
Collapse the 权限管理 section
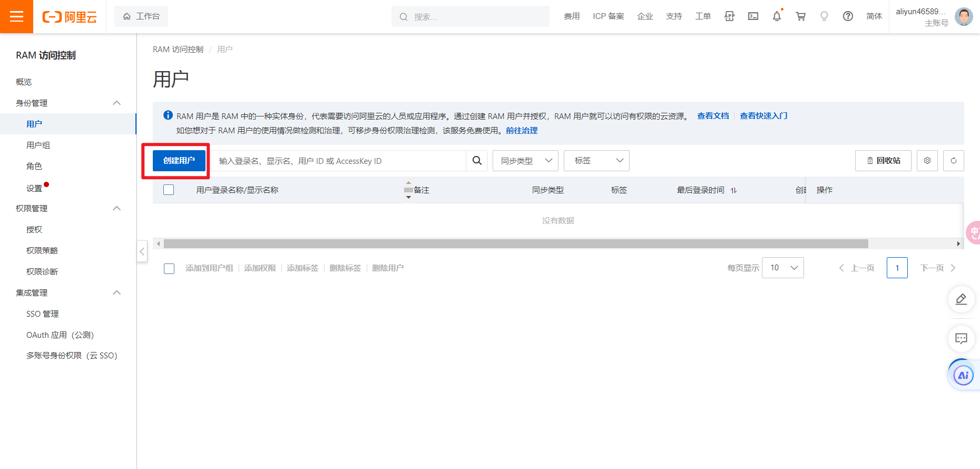click(117, 208)
